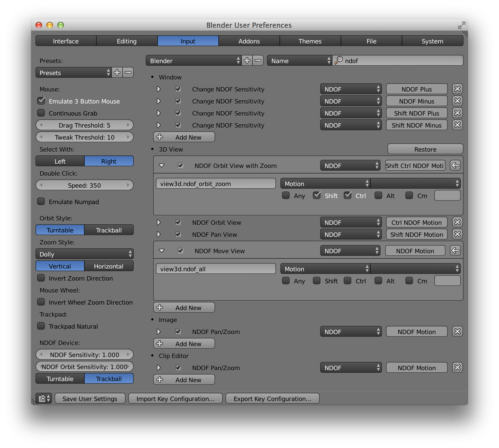Toggle Emulate 3 Button Mouse
This screenshot has width=499, height=448.
point(41,101)
